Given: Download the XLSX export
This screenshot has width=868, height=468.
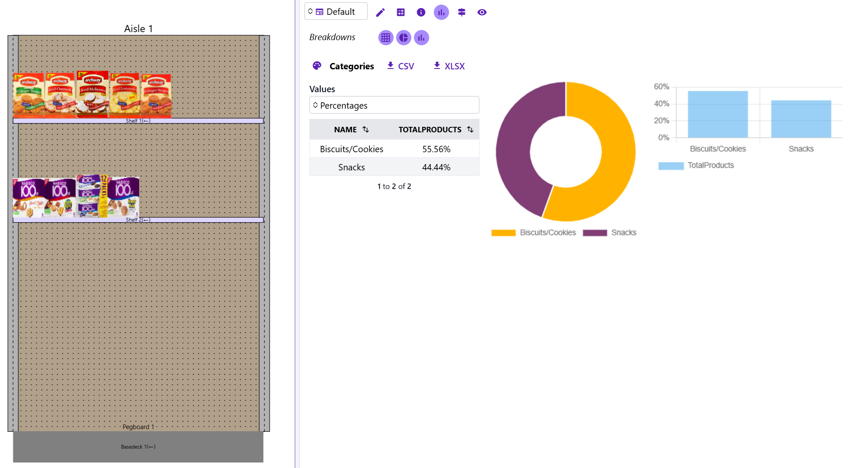Looking at the screenshot, I should pyautogui.click(x=449, y=66).
